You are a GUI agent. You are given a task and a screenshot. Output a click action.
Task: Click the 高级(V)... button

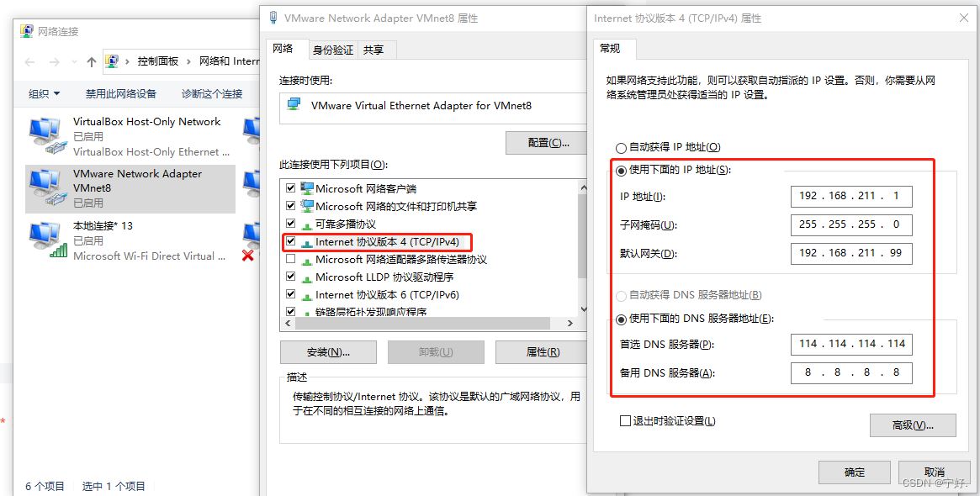(913, 425)
